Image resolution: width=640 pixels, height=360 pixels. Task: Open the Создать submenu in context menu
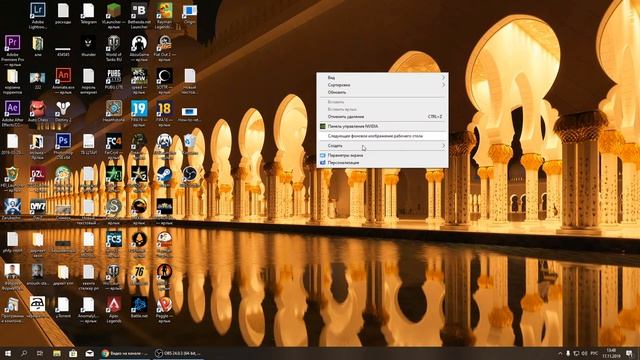[382, 146]
